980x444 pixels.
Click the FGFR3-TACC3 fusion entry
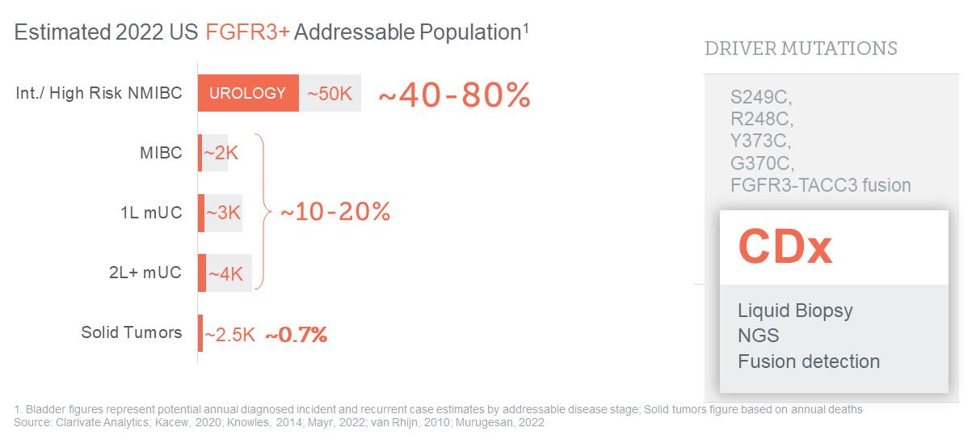click(820, 185)
